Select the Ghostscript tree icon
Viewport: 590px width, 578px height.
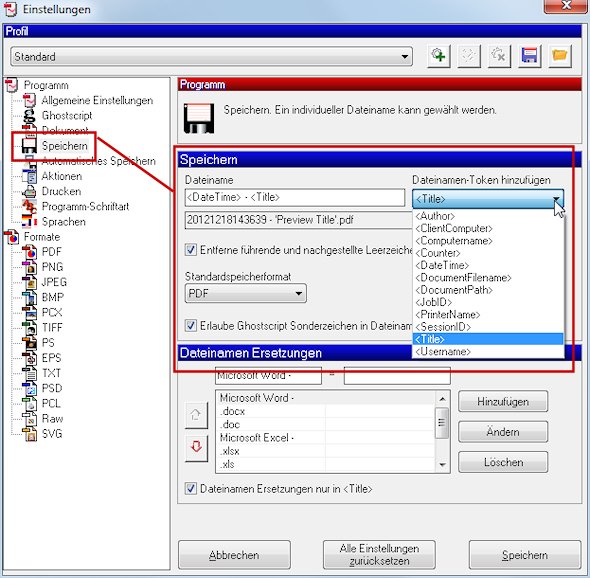click(29, 116)
